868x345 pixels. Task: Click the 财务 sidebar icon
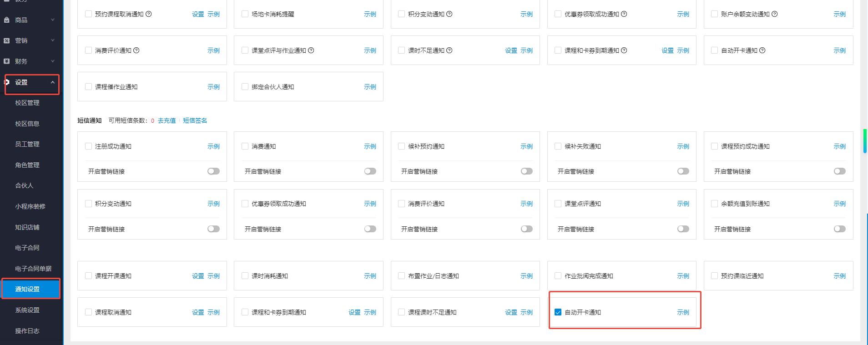pos(6,61)
